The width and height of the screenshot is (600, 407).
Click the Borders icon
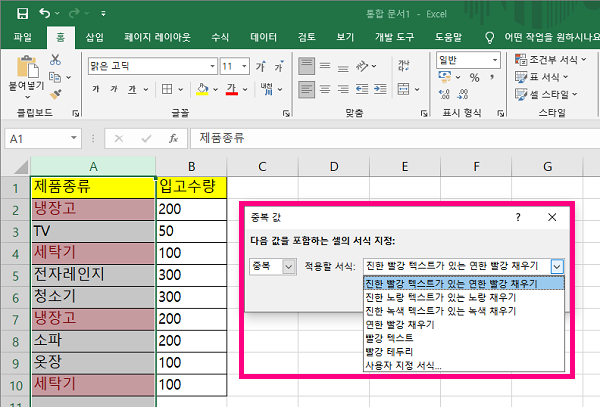[167, 89]
